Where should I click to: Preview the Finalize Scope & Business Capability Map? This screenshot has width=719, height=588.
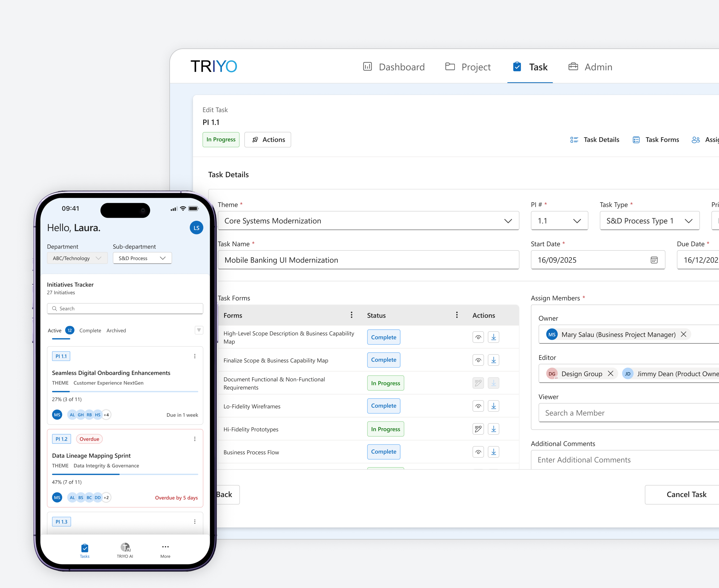(478, 360)
